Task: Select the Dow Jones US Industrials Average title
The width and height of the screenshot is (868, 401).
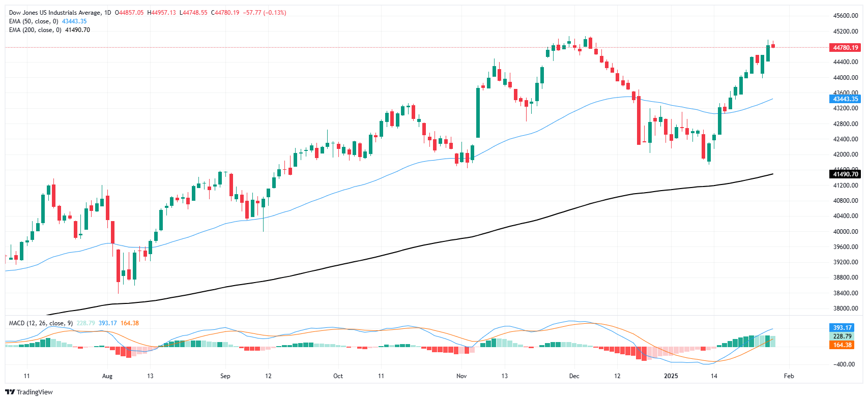Action: (55, 13)
